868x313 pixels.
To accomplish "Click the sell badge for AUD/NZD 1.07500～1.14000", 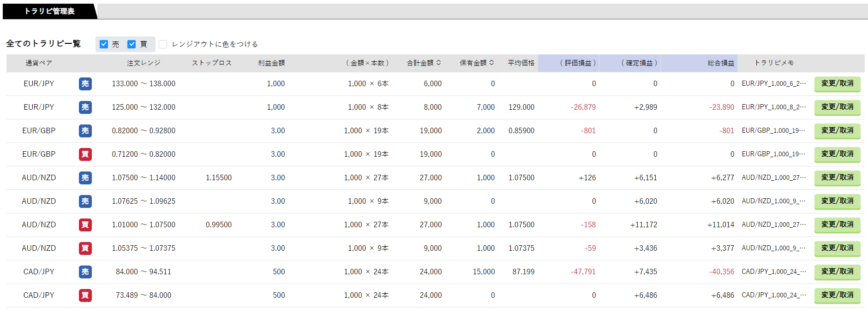I will coord(85,178).
